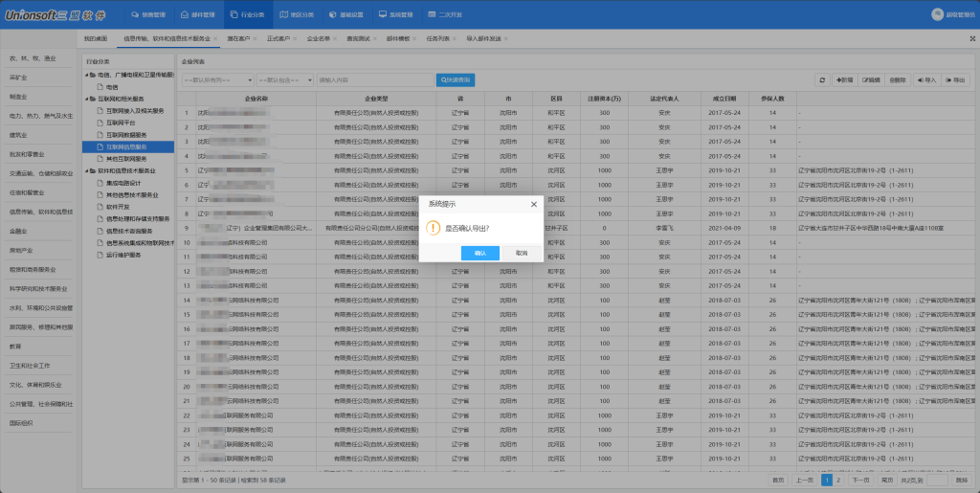
Task: Click the 导入 import button
Action: 926,80
